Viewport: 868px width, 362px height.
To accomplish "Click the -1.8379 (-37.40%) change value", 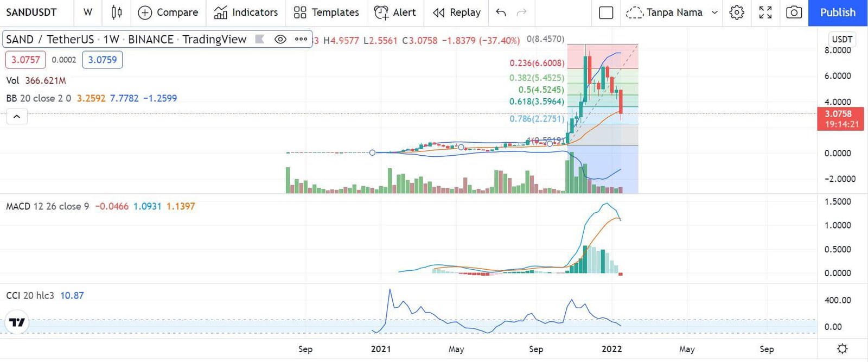I will click(481, 40).
